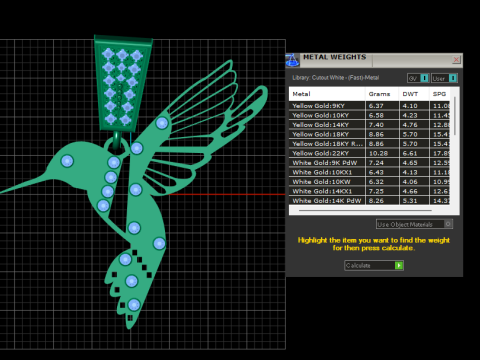
Task: Select the Yellow Gold:18KY R... row
Action: click(x=369, y=144)
